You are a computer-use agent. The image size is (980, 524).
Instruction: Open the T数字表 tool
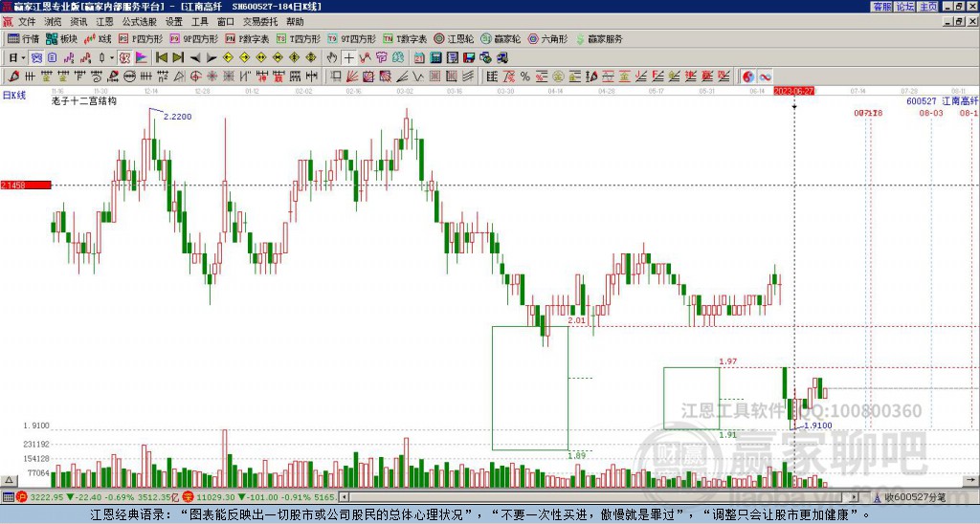(405, 38)
